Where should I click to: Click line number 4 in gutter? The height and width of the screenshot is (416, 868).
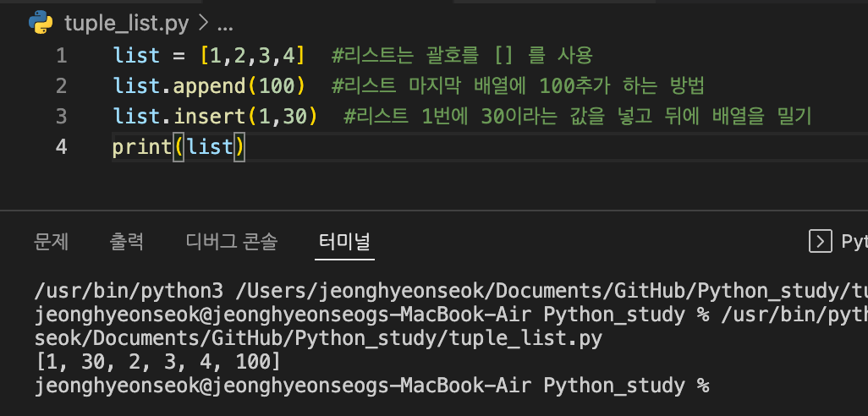pos(62,147)
